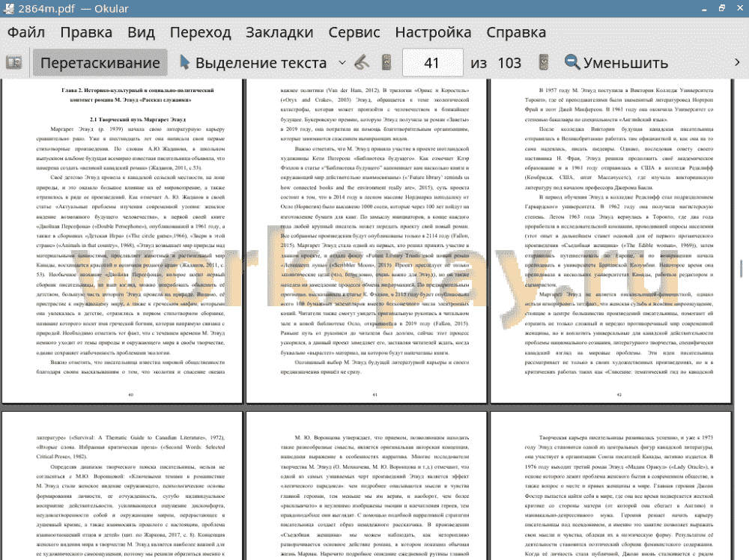The width and height of the screenshot is (749, 560).
Task: Minimize the Okular window
Action: point(704,8)
